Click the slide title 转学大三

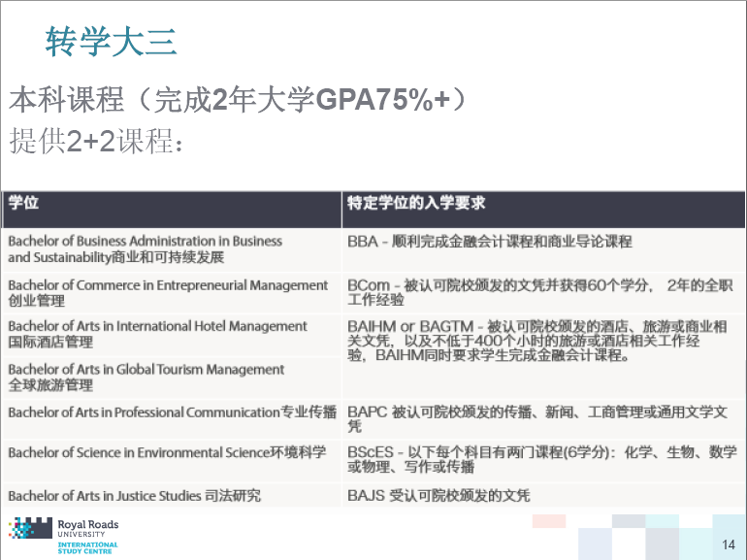112,42
